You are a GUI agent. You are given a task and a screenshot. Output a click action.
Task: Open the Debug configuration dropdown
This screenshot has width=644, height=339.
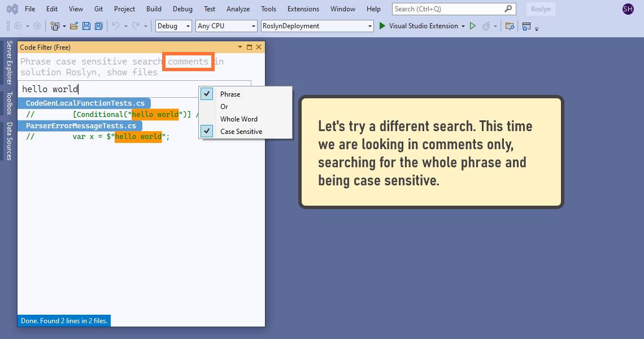(x=174, y=26)
